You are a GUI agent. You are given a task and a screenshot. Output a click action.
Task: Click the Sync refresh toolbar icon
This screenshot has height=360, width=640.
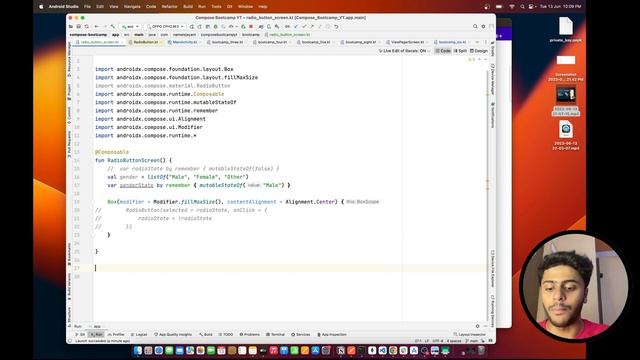[87, 27]
